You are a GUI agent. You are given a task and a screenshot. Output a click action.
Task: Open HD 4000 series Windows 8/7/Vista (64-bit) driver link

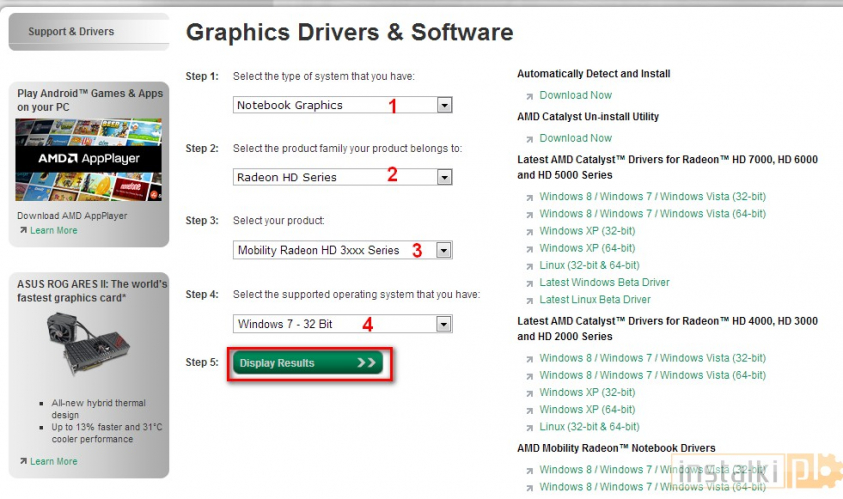pos(653,375)
